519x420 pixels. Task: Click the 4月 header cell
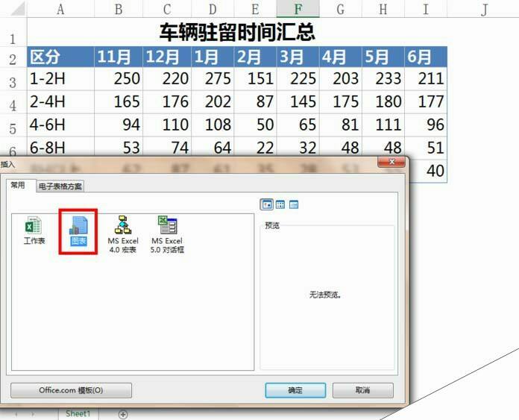tap(341, 57)
